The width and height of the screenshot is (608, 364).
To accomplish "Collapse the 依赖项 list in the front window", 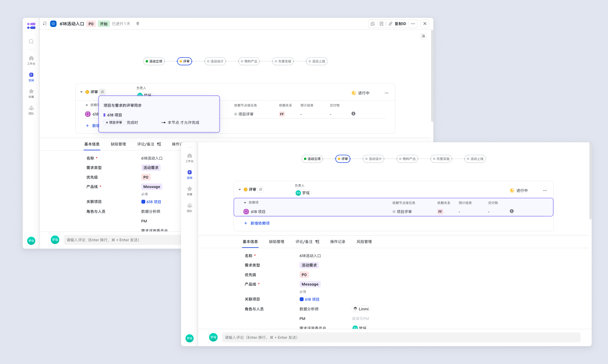I will pos(245,203).
